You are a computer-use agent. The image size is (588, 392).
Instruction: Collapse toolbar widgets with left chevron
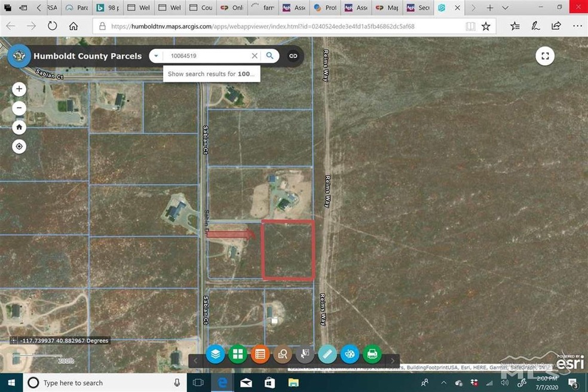[195, 360]
